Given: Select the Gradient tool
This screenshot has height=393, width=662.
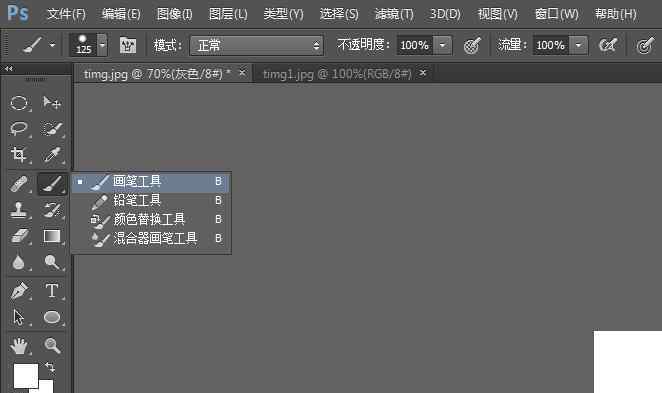Looking at the screenshot, I should (x=52, y=236).
